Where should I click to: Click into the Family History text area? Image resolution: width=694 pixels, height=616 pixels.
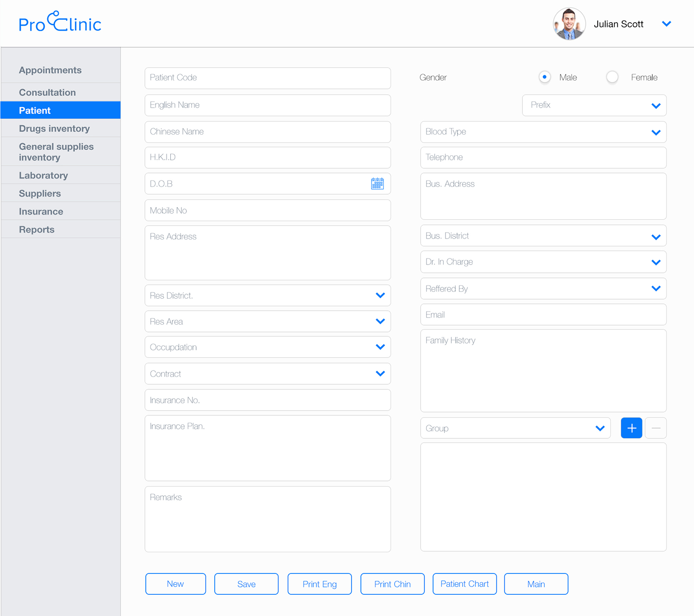[x=543, y=371]
